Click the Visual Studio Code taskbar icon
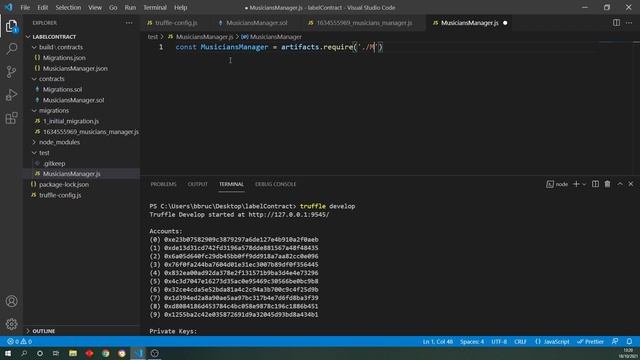Screen dimensions: 640x360 (x=138, y=353)
